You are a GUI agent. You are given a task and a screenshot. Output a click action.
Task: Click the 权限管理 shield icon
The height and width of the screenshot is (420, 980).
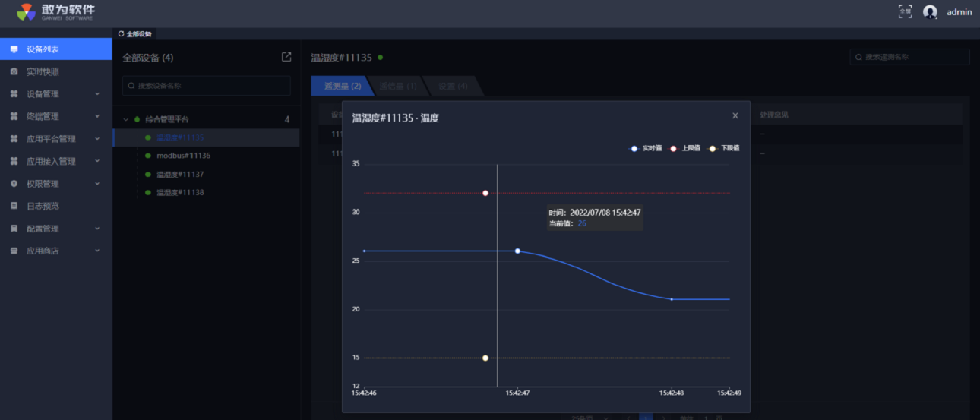coord(14,184)
